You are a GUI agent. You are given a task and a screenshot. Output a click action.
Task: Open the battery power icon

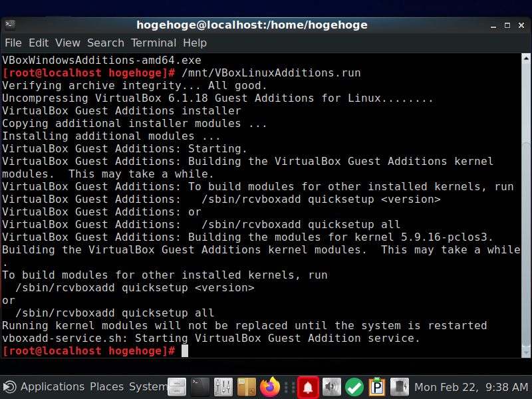tap(400, 387)
